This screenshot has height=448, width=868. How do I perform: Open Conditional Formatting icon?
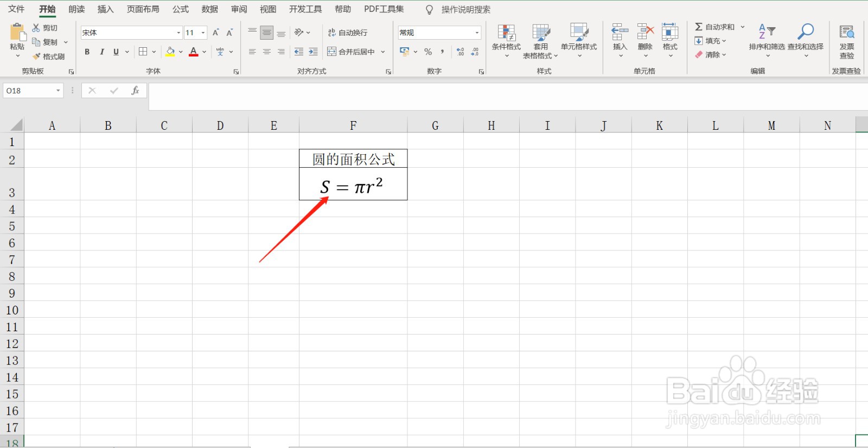click(x=507, y=33)
